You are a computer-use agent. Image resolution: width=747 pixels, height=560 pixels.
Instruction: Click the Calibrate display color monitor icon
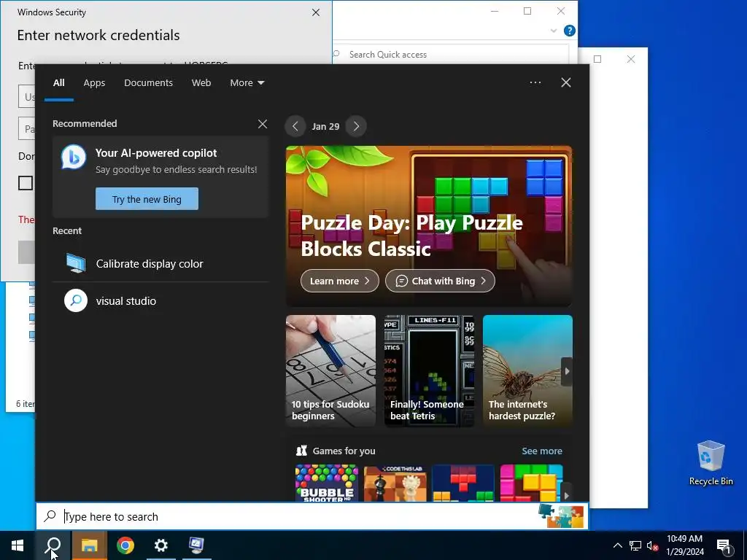click(76, 263)
